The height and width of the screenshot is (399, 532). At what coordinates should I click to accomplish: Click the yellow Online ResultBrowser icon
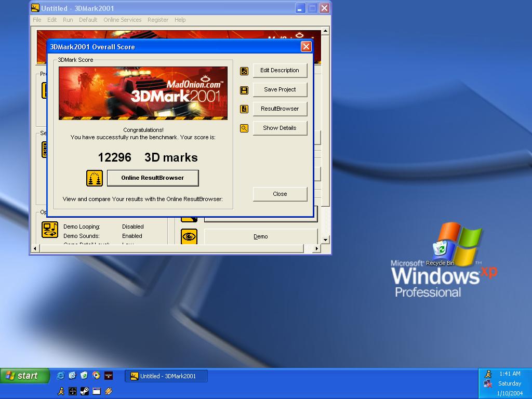tap(95, 178)
